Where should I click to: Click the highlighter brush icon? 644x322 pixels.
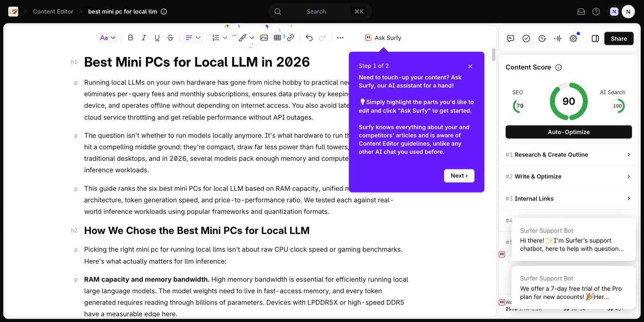coord(242,37)
